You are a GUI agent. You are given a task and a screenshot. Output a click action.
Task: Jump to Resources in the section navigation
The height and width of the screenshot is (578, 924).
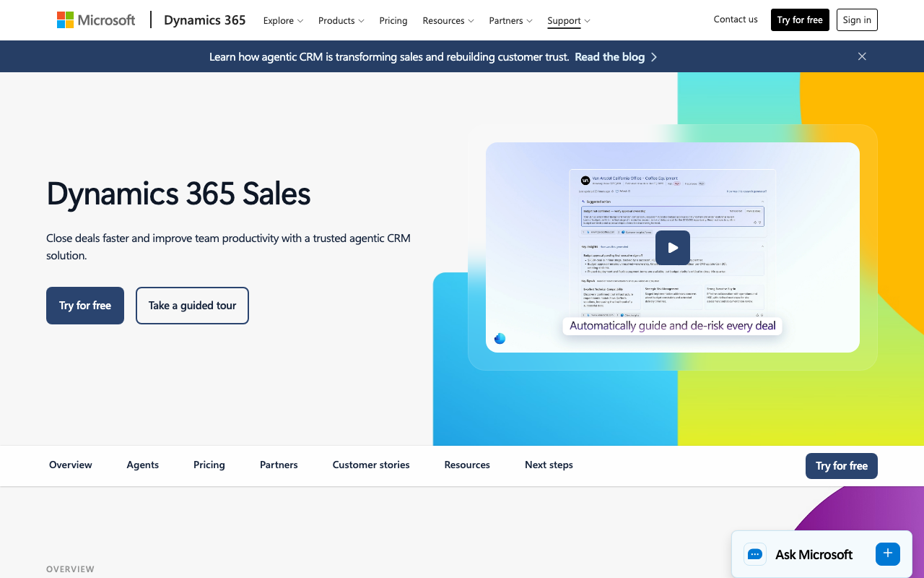pyautogui.click(x=467, y=465)
